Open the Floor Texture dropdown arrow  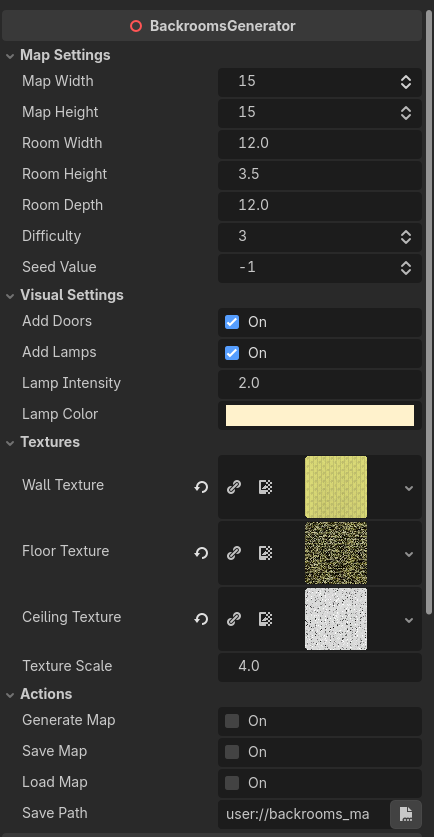(x=409, y=554)
